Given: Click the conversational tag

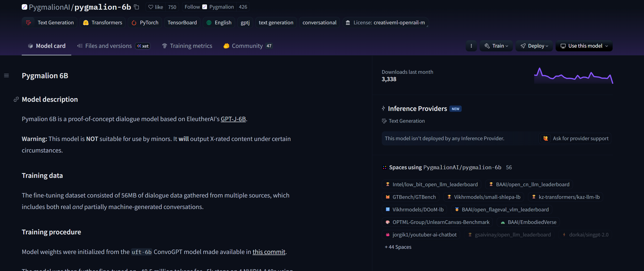Looking at the screenshot, I should (319, 22).
